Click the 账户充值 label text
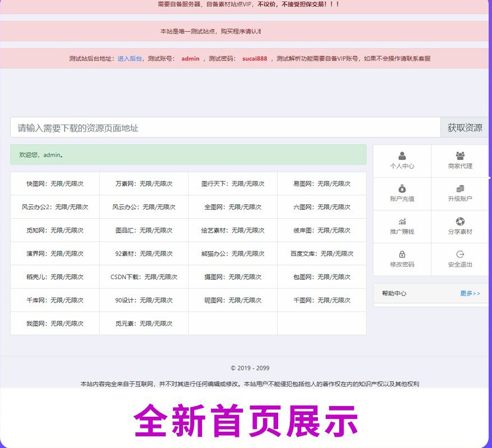492x448 pixels. [402, 199]
